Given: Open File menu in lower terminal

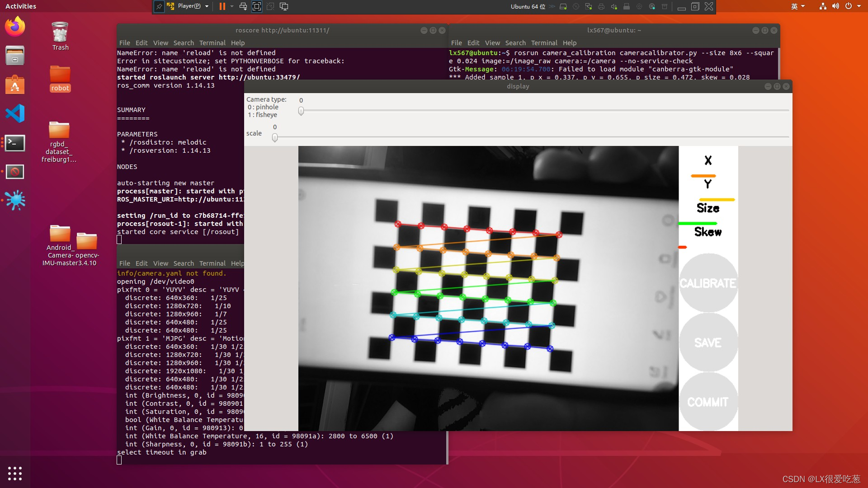Looking at the screenshot, I should [125, 263].
